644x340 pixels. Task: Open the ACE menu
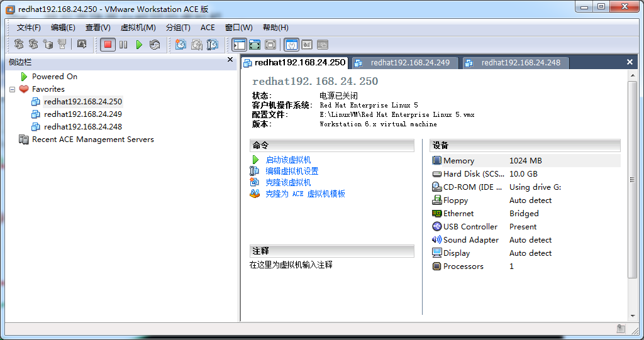[208, 28]
